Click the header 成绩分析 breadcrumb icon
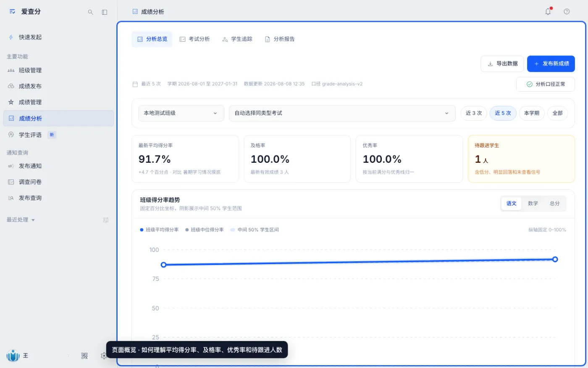 tap(135, 12)
